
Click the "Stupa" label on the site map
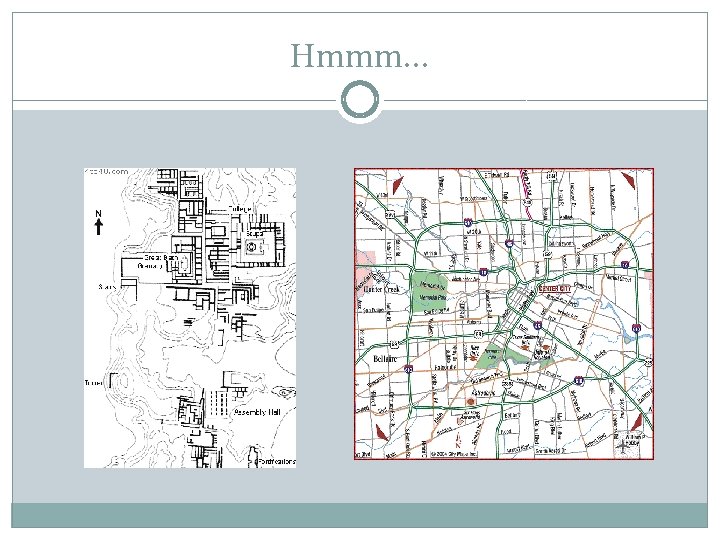coord(255,234)
